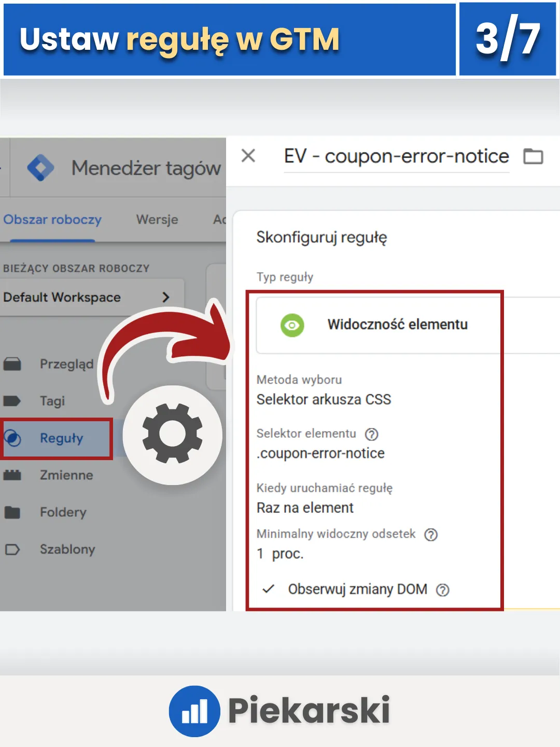Image resolution: width=560 pixels, height=747 pixels.
Task: Close the trigger editor with X
Action: (248, 156)
